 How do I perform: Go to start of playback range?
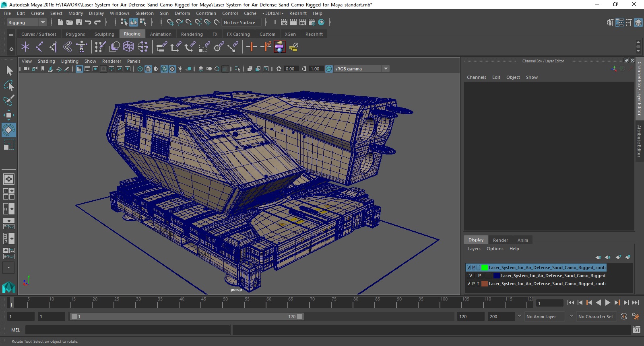571,303
